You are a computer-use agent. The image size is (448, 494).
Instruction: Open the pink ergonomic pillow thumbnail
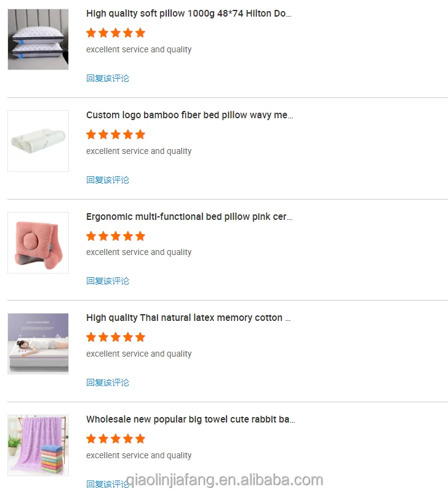click(x=38, y=243)
